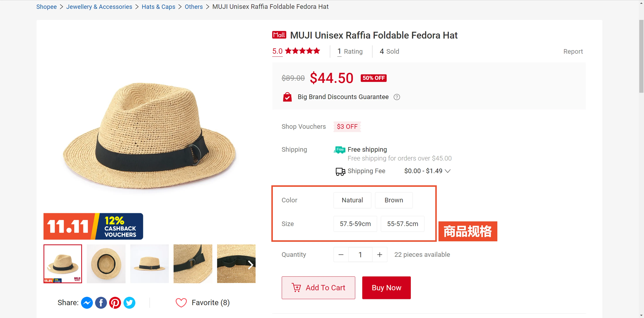Navigate to Jewellery & Accessories breadcrumb
Screen dimensions: 644x318
pyautogui.click(x=99, y=7)
